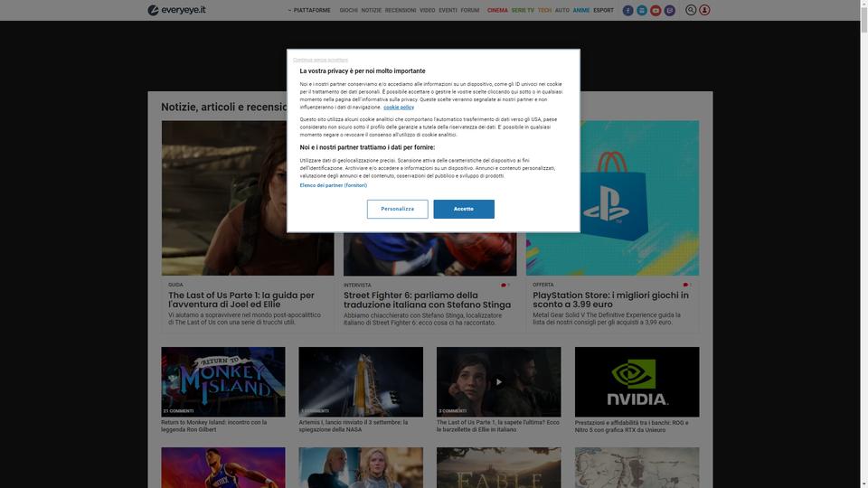The height and width of the screenshot is (488, 868).
Task: Open Nvidia ROG e Nitro 5 article title
Action: click(632, 426)
